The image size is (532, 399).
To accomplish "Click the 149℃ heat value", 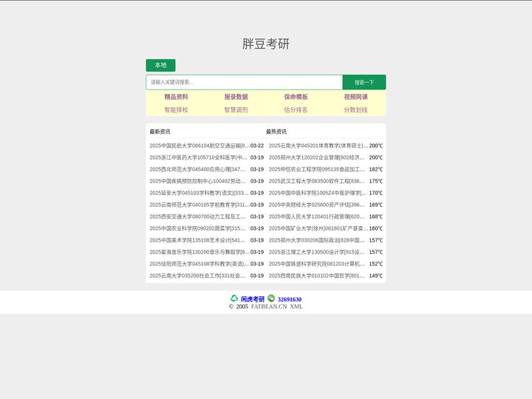I will point(375,276).
